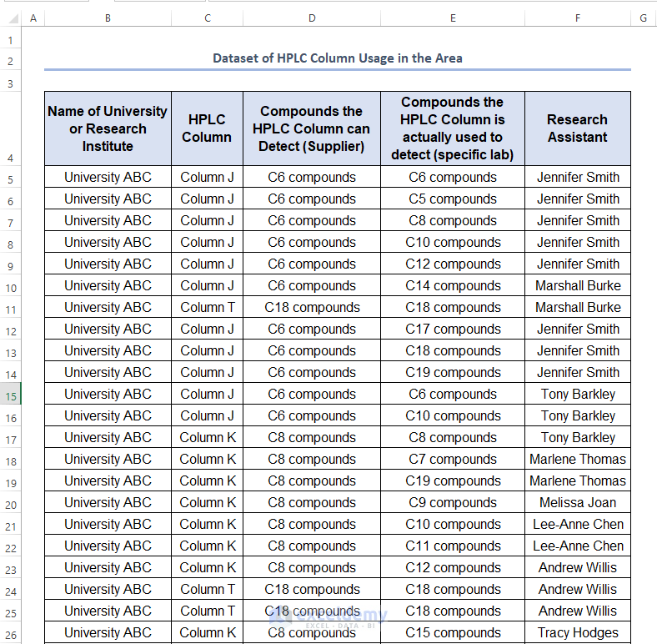Select 'C9 compounds' cell

[x=453, y=502]
